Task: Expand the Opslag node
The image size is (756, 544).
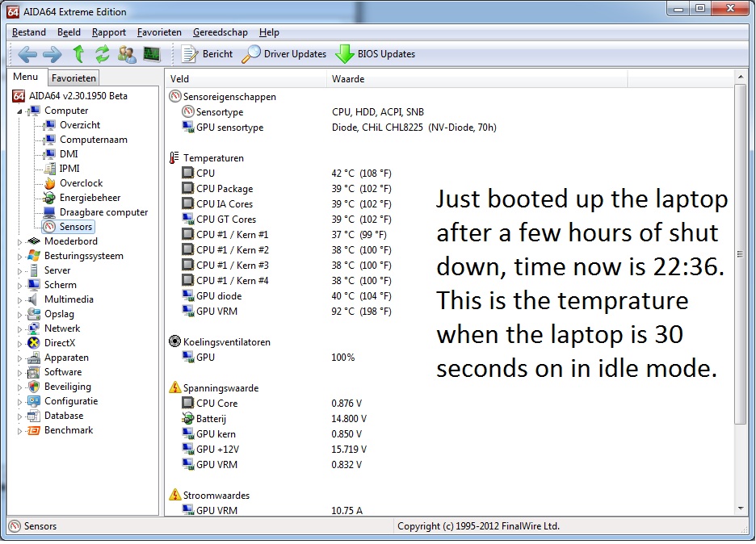Action: (19, 315)
